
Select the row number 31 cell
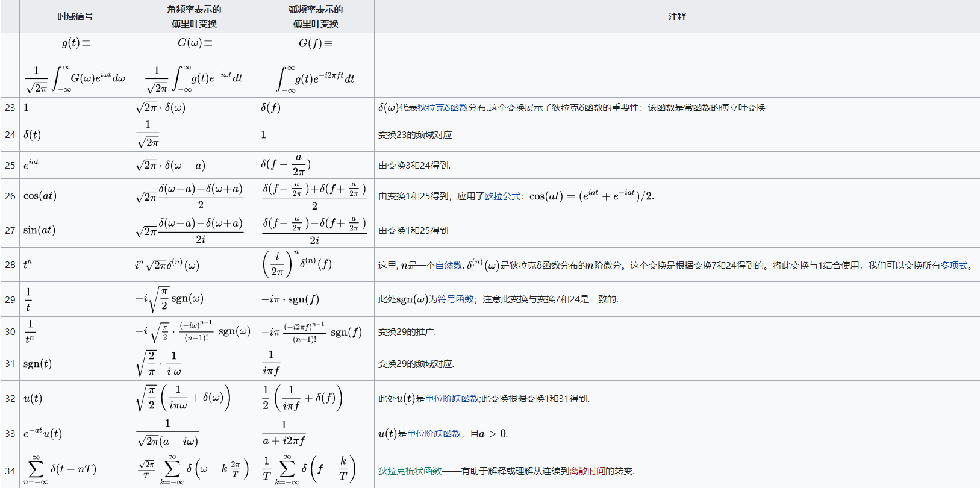coord(10,363)
